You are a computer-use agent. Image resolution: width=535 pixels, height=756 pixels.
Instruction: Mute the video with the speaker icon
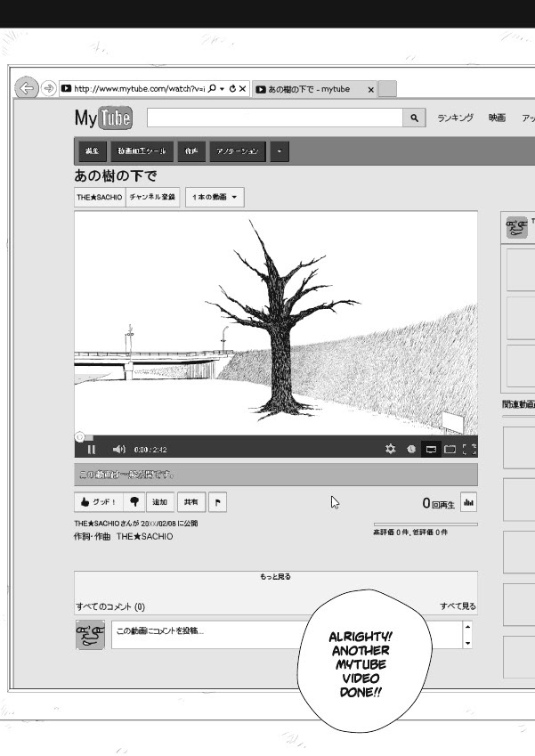[119, 450]
